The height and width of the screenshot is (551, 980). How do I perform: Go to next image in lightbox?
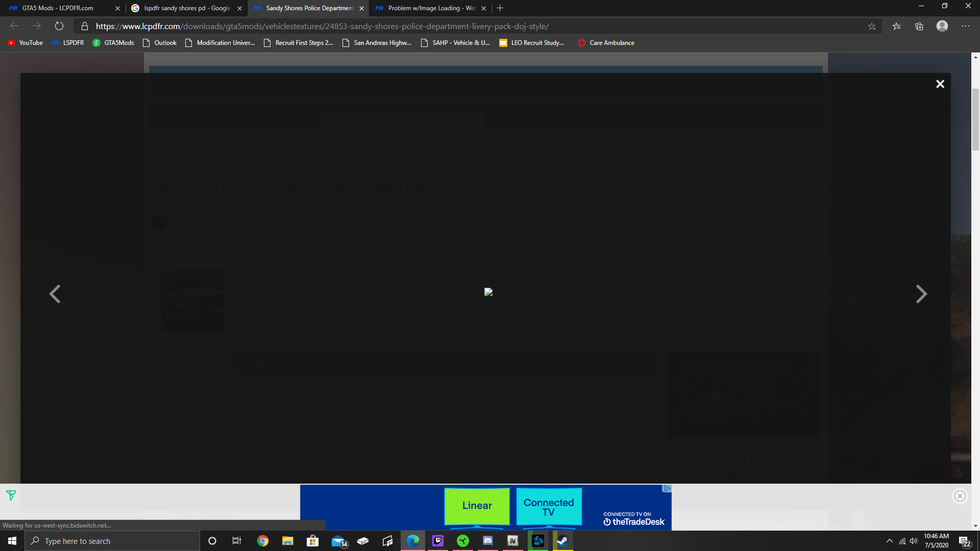[x=921, y=294]
